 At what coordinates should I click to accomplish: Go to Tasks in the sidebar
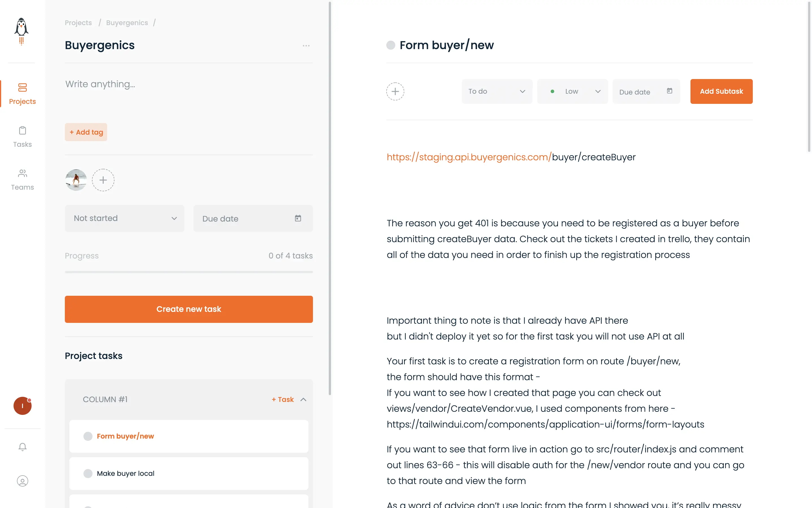(x=23, y=137)
